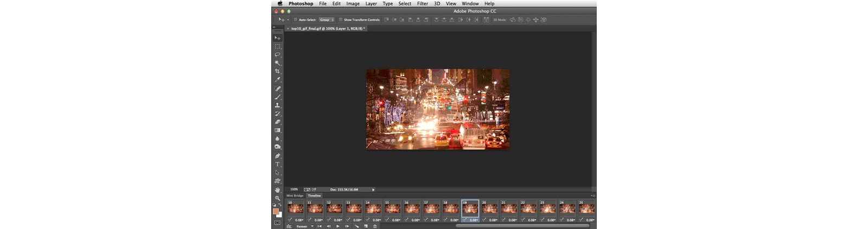The width and height of the screenshot is (868, 229).
Task: Delete selected frame with trash icon
Action: pos(375,226)
